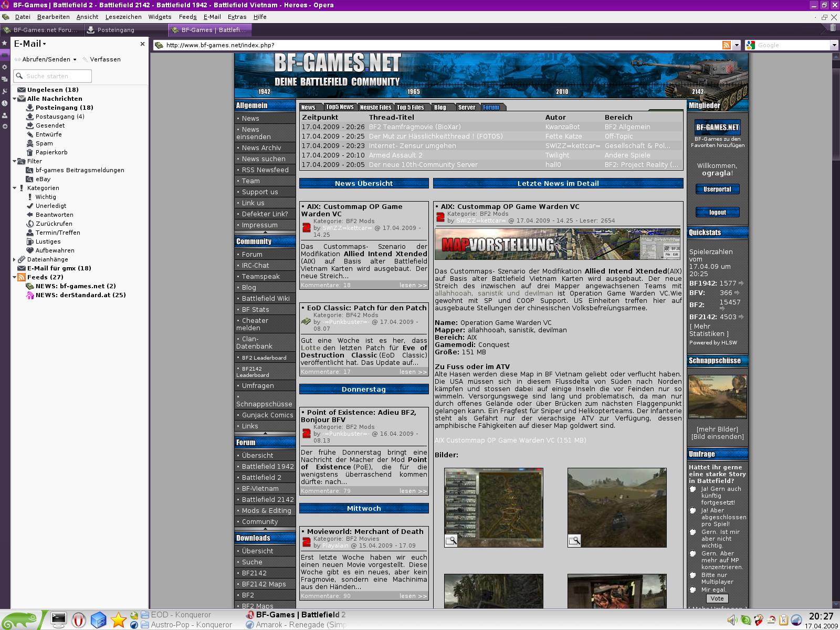840x630 pixels.
Task: Open the History clock panel in the sidebar
Action: (5, 103)
